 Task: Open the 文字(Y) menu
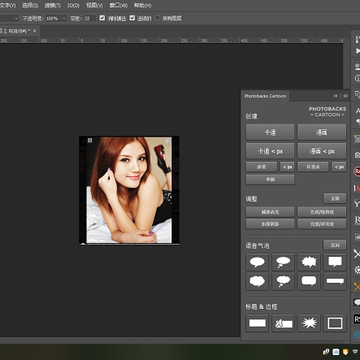8,5
